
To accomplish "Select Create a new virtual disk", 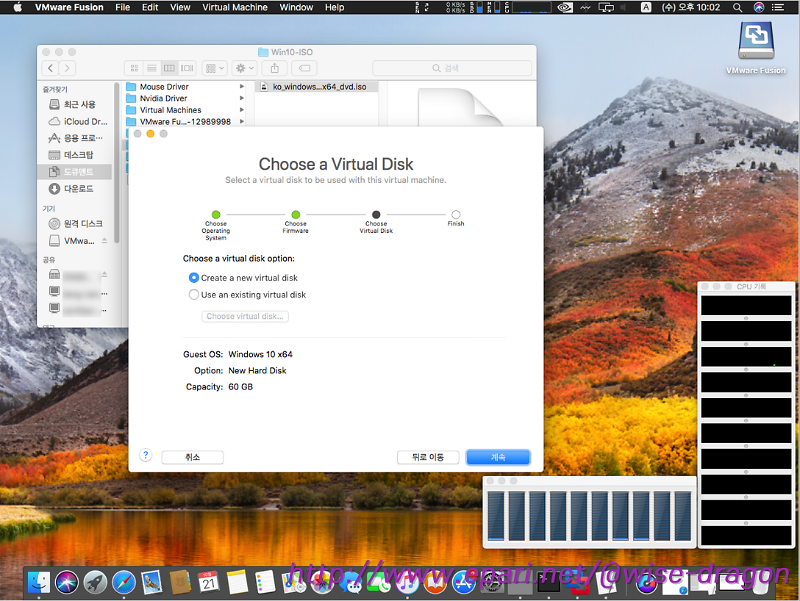I will coord(194,278).
